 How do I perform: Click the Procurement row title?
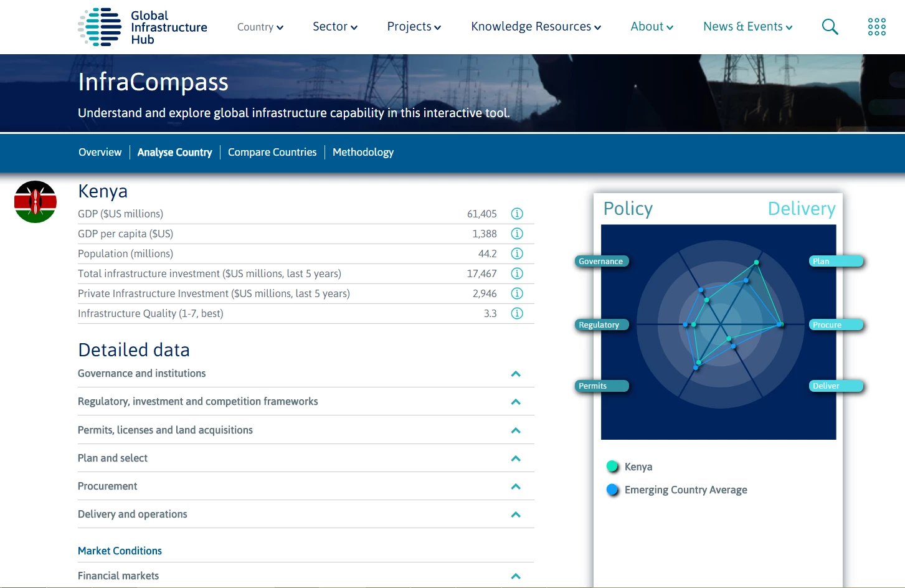pos(107,486)
